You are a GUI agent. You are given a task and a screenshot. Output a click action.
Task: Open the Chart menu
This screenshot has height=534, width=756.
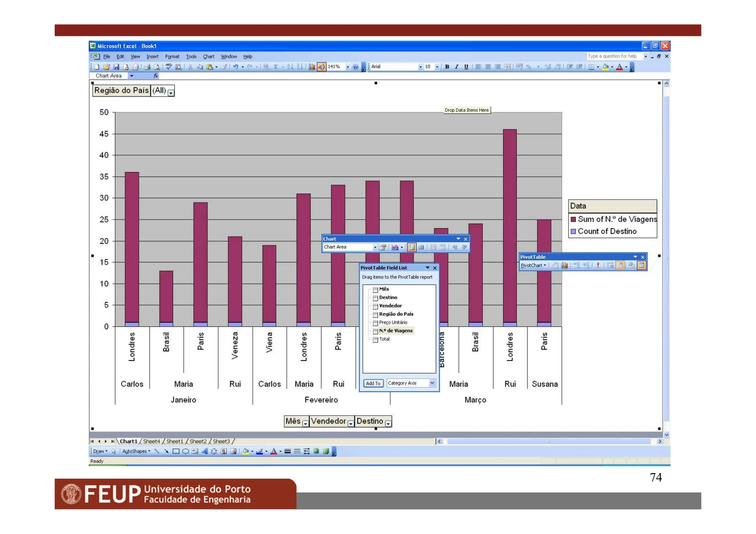point(208,56)
